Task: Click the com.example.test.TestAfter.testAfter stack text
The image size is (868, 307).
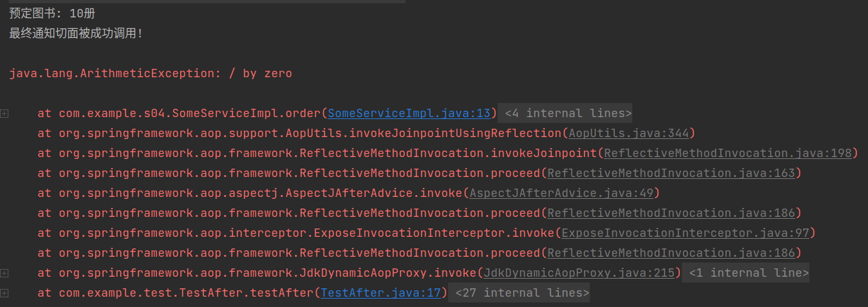Action: click(186, 293)
